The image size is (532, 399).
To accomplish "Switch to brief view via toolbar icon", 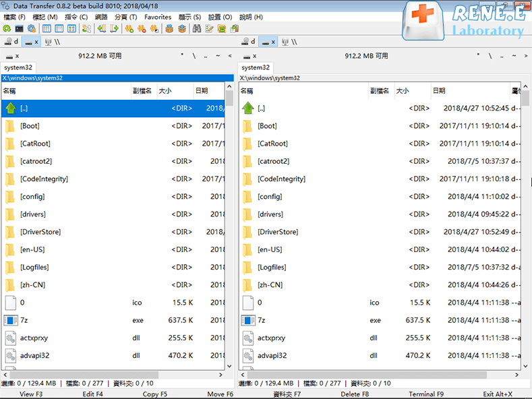I will coord(47,29).
